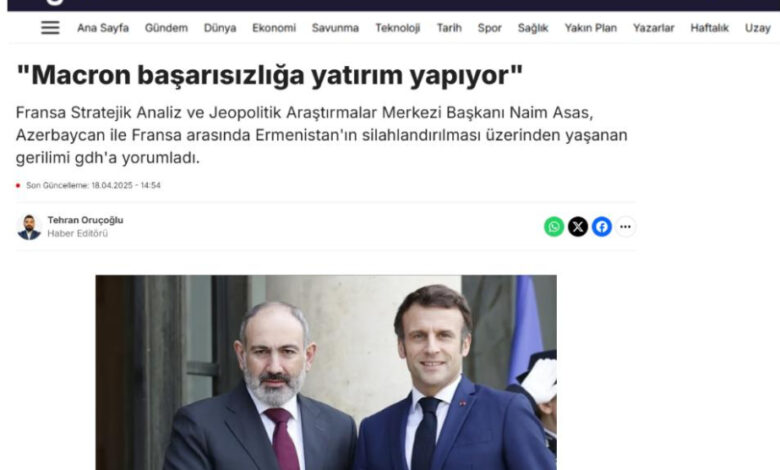Open Sağlık category
Viewport: 780px width, 470px height.
pos(533,28)
